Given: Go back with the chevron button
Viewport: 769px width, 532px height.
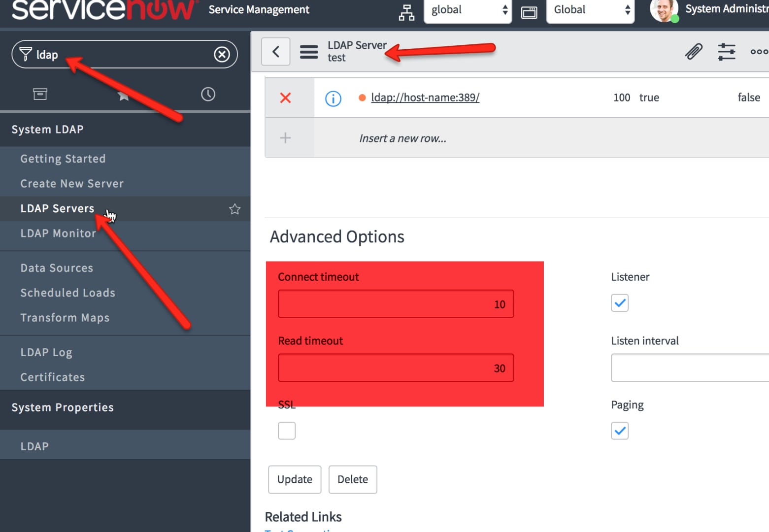Looking at the screenshot, I should (x=275, y=51).
